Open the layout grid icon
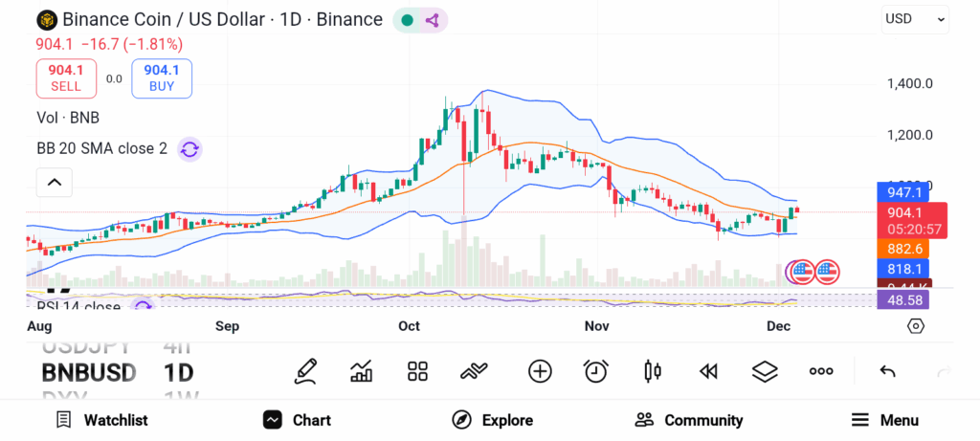Image resolution: width=980 pixels, height=441 pixels. coord(417,371)
